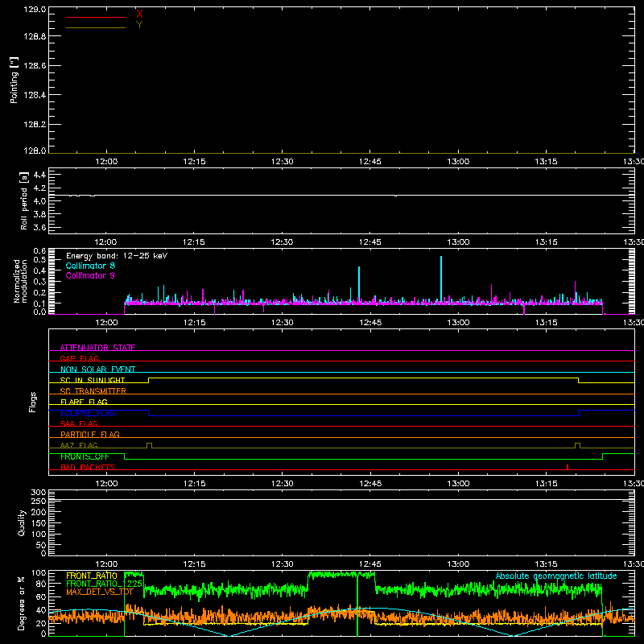The width and height of the screenshot is (644, 644).
Task: Click the 128.2 tick on the Pointing axis
Action: tap(35, 125)
